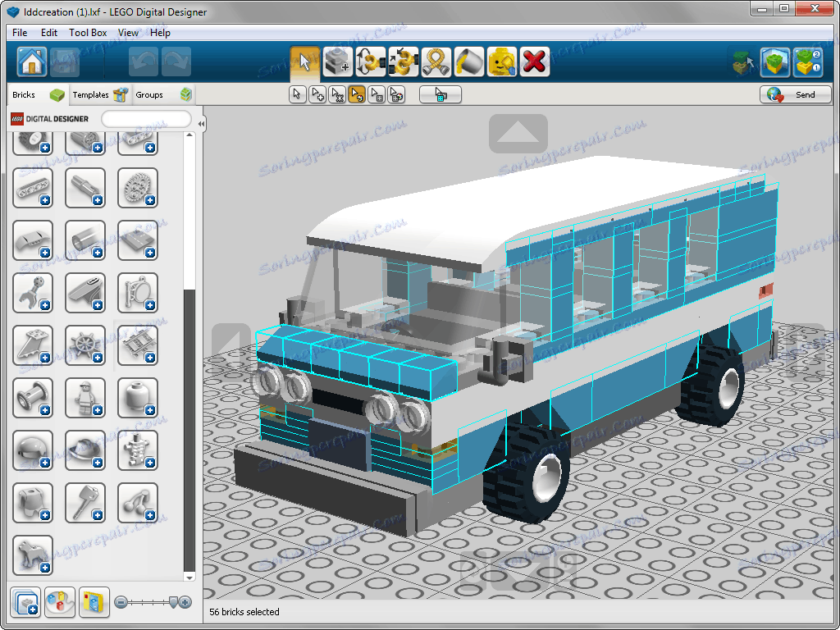The height and width of the screenshot is (630, 840).
Task: Enable multiple selection sub-tool
Action: 317,95
